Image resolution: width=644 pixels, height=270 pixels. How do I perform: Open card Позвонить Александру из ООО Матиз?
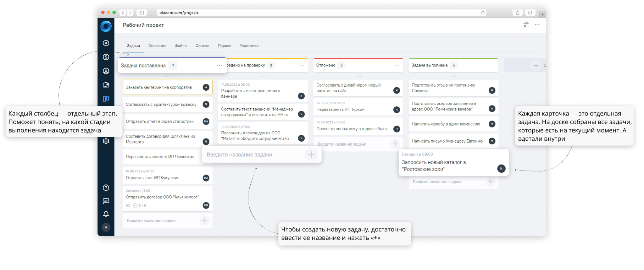(x=263, y=133)
